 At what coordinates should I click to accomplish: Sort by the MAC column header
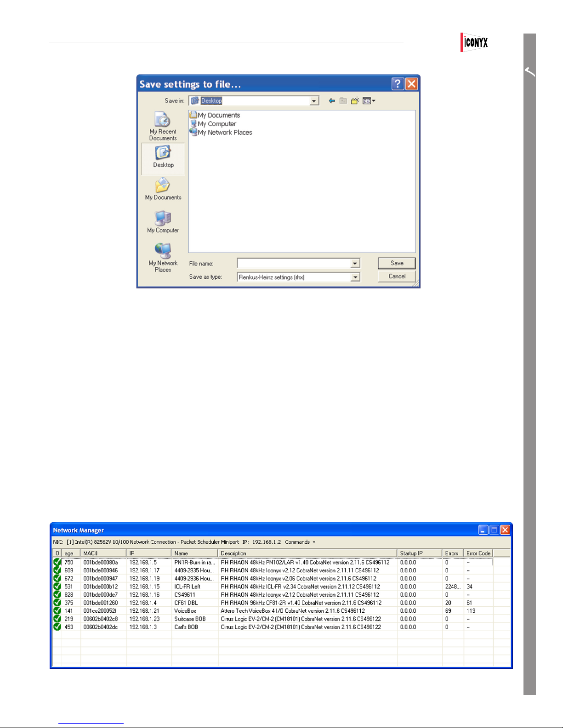103,553
